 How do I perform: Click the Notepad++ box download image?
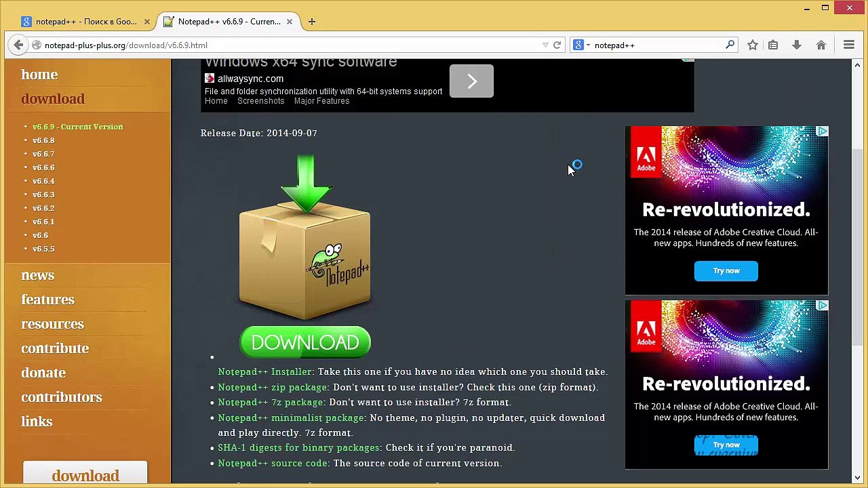[x=305, y=239]
